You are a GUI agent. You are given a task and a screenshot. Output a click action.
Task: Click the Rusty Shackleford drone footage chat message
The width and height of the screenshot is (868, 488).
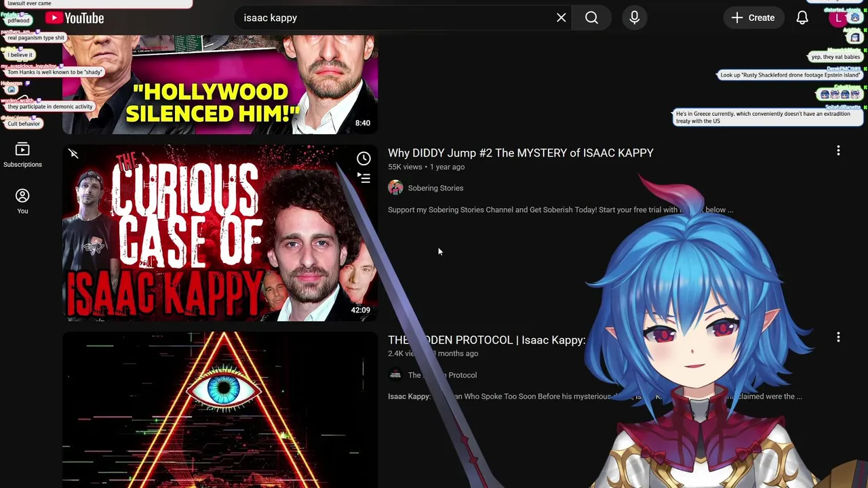click(x=791, y=75)
